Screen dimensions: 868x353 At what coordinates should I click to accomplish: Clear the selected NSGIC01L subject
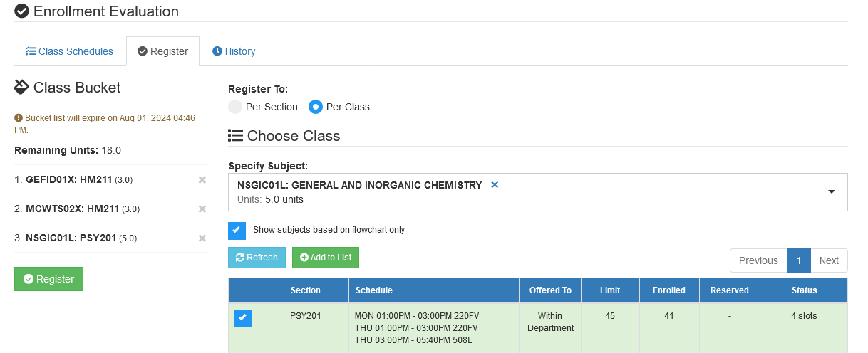click(495, 185)
